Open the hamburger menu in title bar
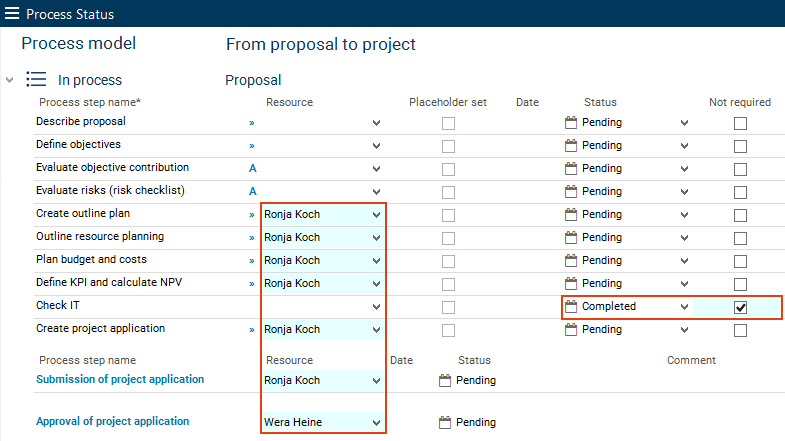The height and width of the screenshot is (441, 785). click(x=12, y=14)
